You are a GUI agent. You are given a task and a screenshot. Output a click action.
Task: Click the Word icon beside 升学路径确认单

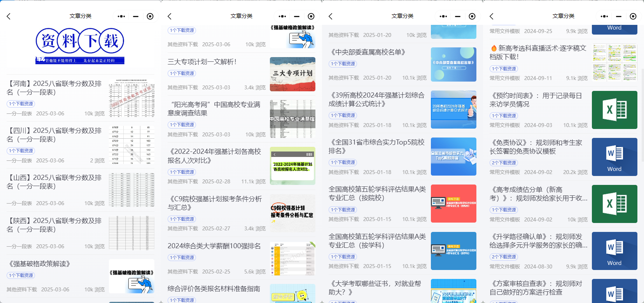point(614,251)
